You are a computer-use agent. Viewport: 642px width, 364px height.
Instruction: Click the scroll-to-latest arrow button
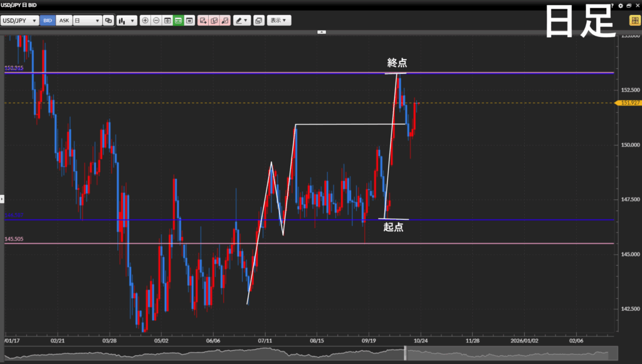coord(189,20)
